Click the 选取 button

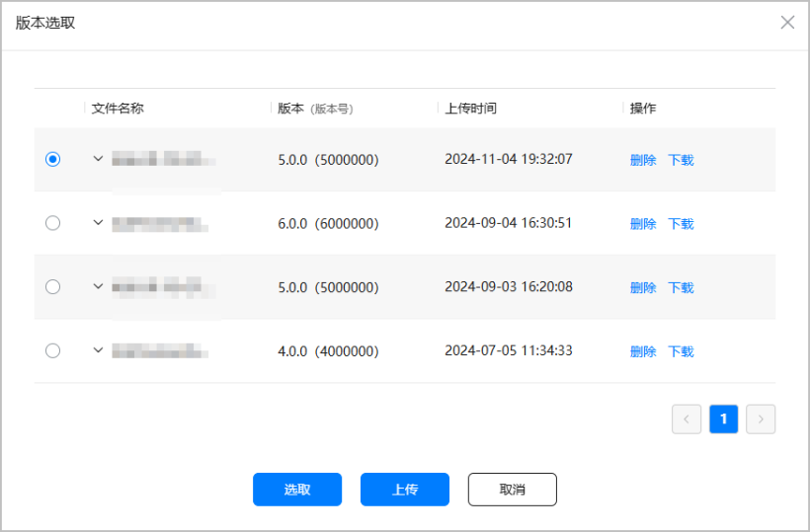point(297,490)
